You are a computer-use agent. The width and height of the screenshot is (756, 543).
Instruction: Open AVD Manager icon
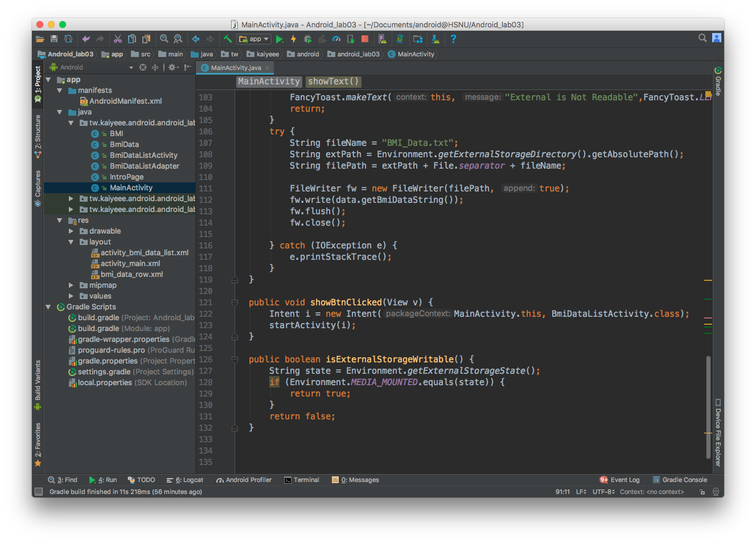click(x=383, y=39)
